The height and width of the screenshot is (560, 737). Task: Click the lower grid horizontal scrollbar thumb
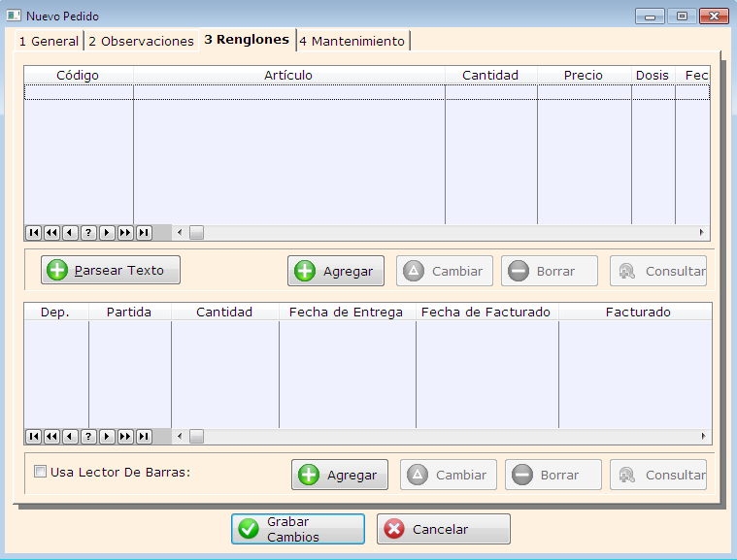tap(196, 437)
